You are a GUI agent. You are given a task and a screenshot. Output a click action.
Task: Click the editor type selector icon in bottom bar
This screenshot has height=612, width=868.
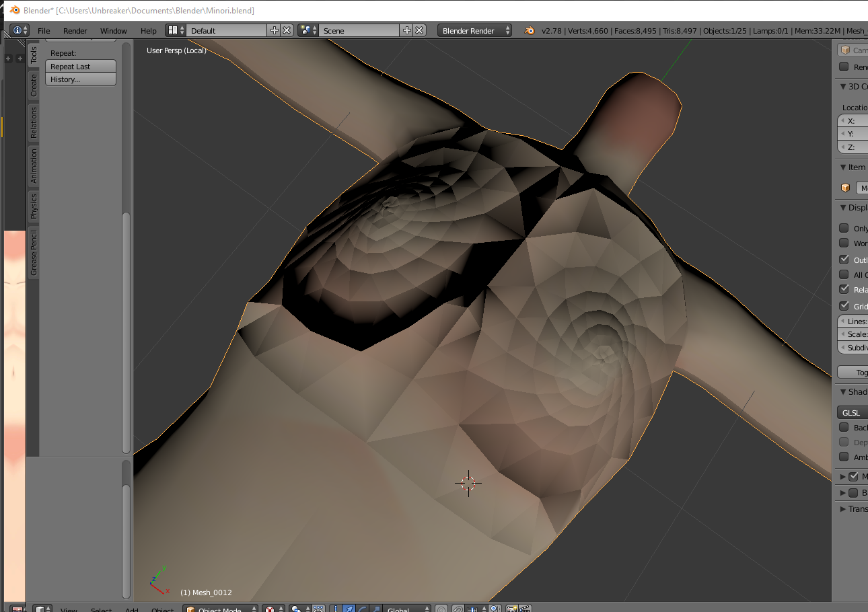(x=42, y=608)
